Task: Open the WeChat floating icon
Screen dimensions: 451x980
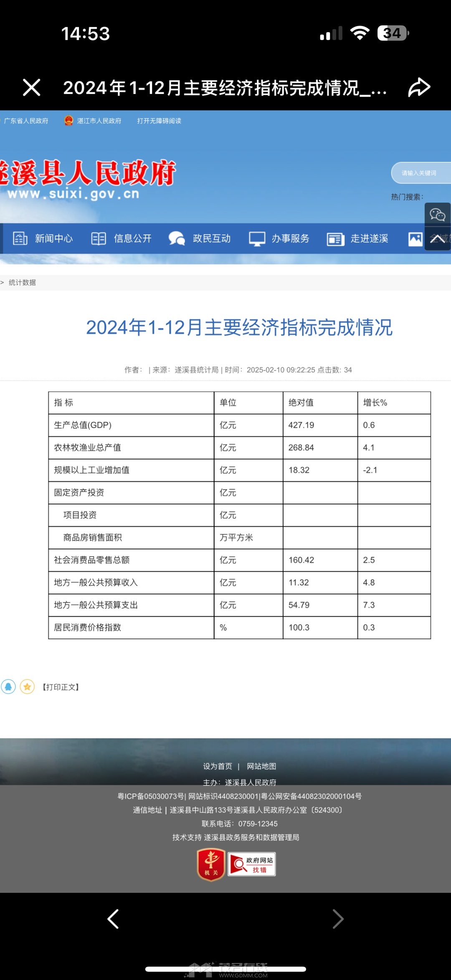Action: [x=437, y=215]
